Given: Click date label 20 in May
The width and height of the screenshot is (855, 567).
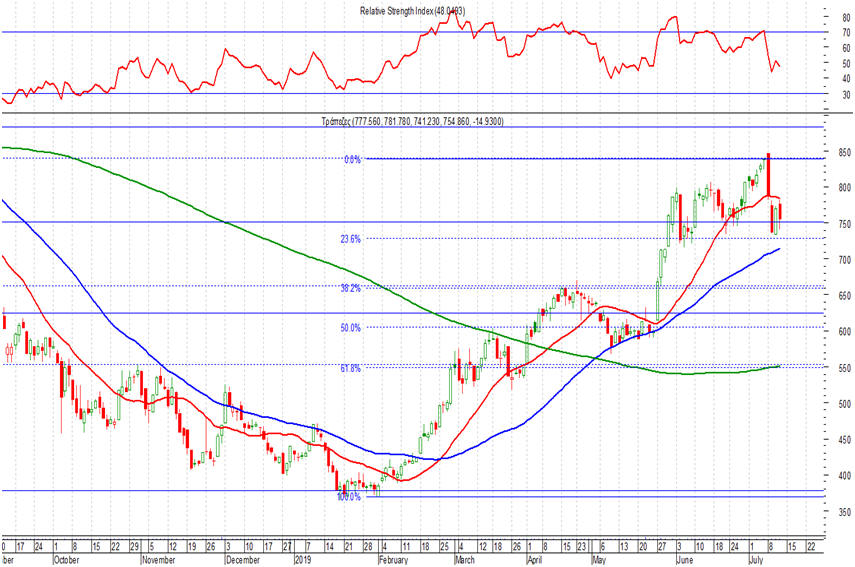Looking at the screenshot, I should [x=643, y=547].
